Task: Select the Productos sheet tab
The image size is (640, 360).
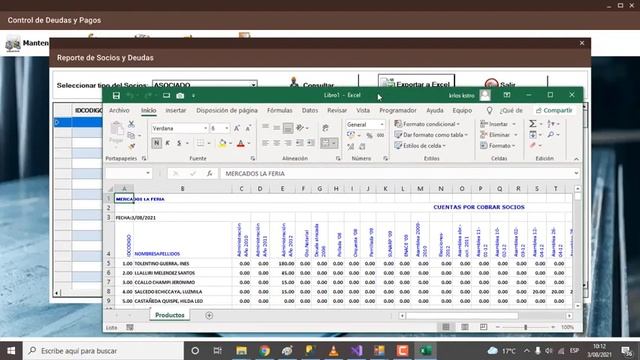Action: (x=170, y=315)
